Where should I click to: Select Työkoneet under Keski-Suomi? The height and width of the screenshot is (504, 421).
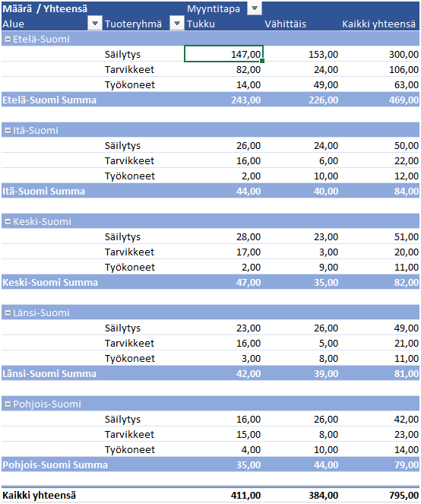click(x=130, y=267)
